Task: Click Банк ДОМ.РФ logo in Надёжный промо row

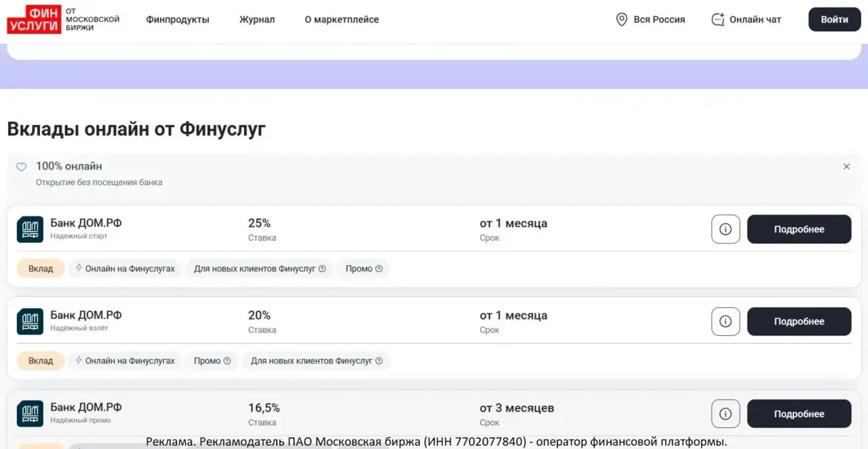Action: click(30, 414)
